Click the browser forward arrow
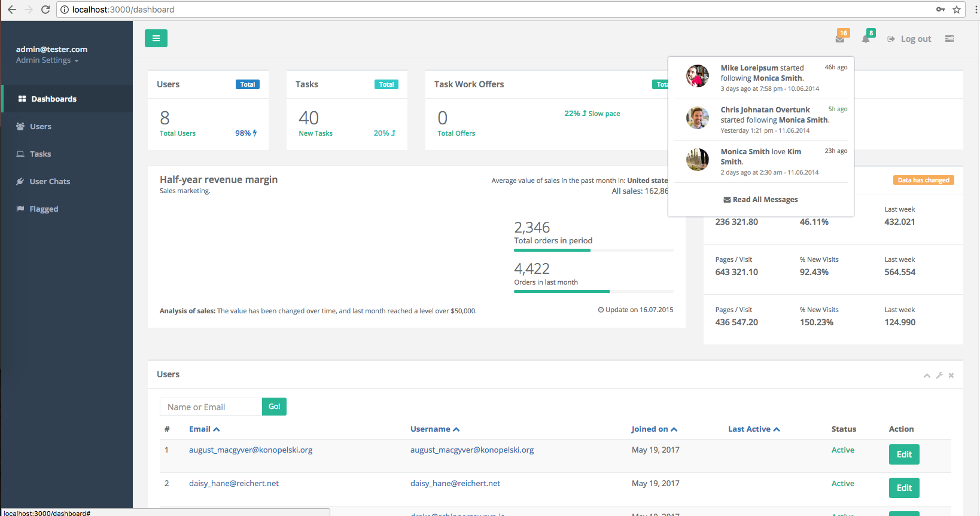This screenshot has width=980, height=516. point(29,10)
